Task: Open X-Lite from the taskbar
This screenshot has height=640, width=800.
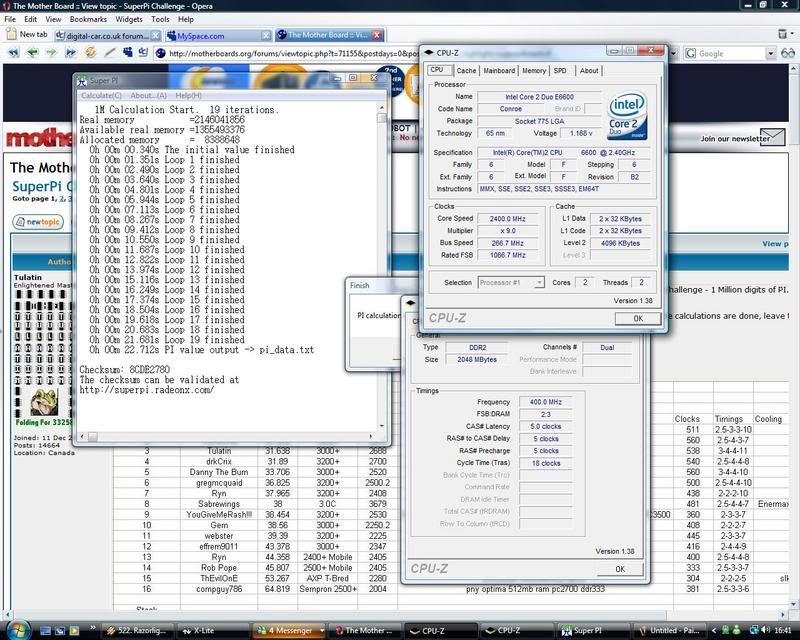Action: click(213, 631)
